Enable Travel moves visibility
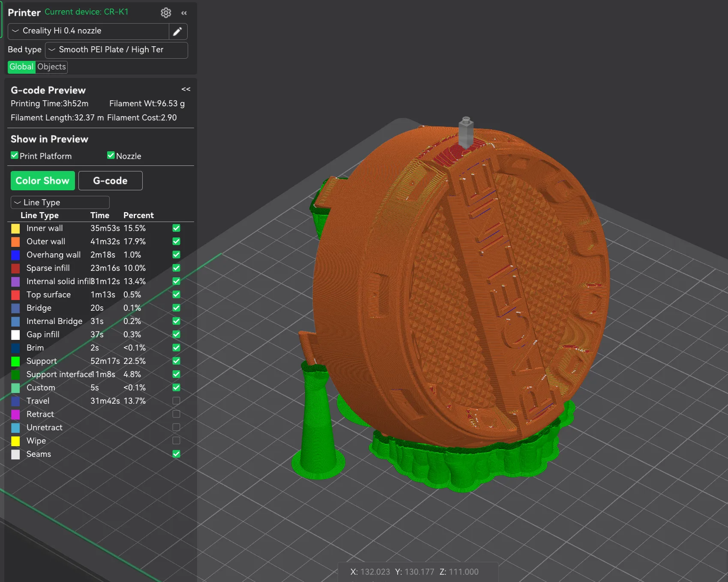728x582 pixels. pyautogui.click(x=176, y=401)
